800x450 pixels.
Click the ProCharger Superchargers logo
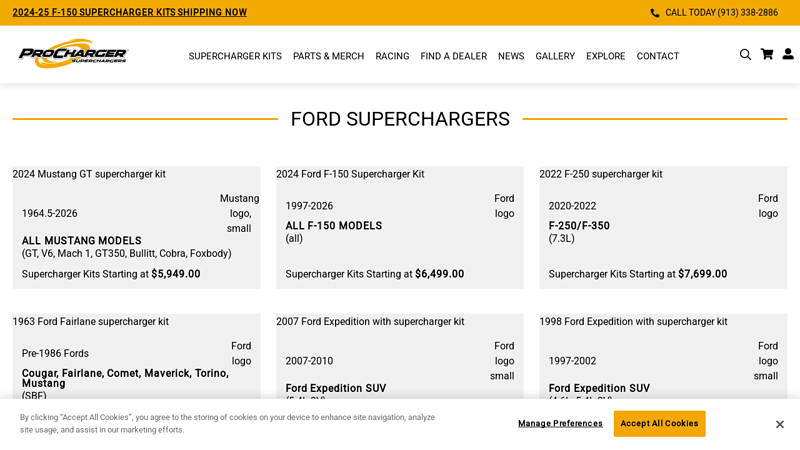click(x=73, y=54)
